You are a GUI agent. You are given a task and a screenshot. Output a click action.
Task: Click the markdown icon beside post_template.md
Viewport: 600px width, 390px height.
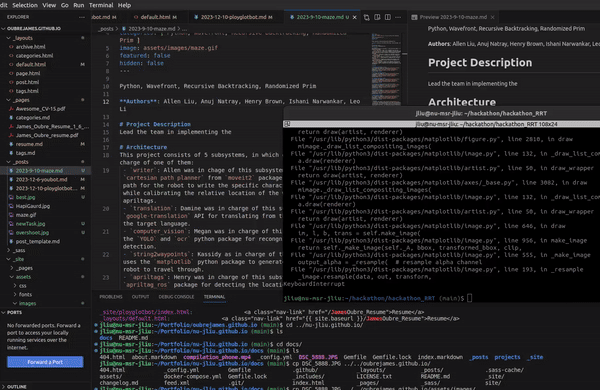click(x=11, y=242)
